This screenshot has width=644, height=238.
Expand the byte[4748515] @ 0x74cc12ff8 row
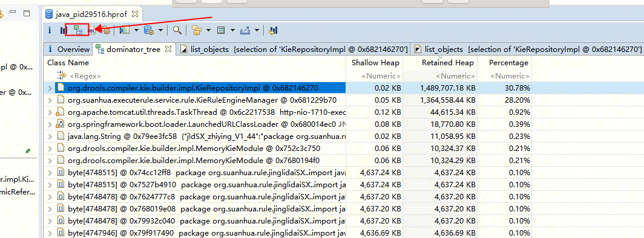click(x=50, y=172)
